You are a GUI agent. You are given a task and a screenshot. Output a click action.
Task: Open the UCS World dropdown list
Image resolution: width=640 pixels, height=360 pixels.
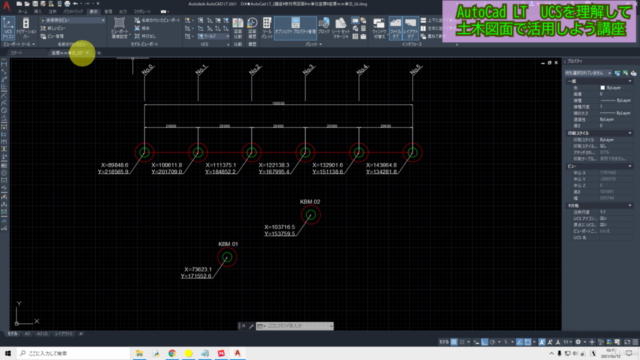click(x=214, y=36)
